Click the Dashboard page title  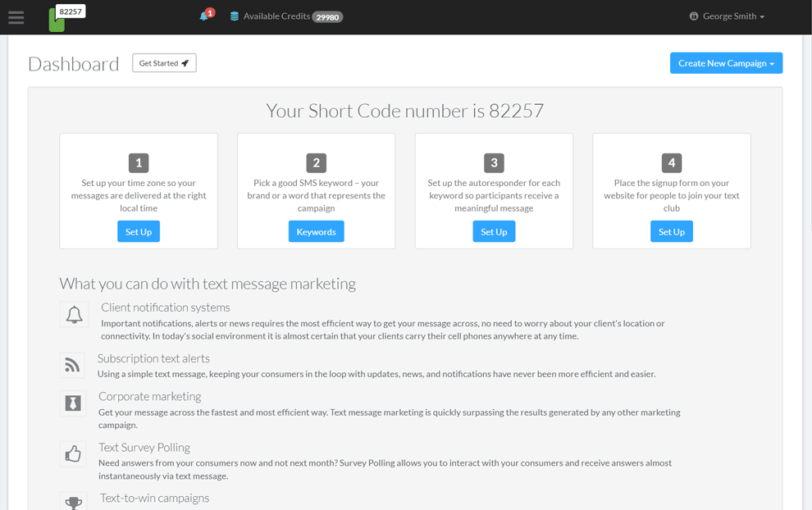(74, 64)
